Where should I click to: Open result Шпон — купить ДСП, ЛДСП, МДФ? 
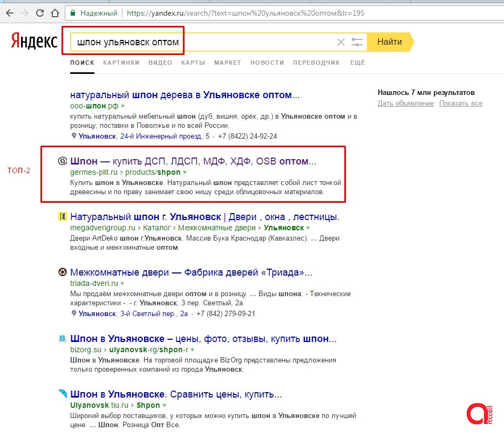click(x=193, y=161)
